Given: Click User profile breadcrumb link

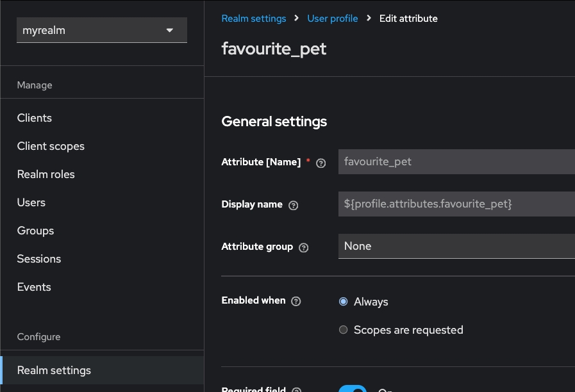Looking at the screenshot, I should coord(332,19).
